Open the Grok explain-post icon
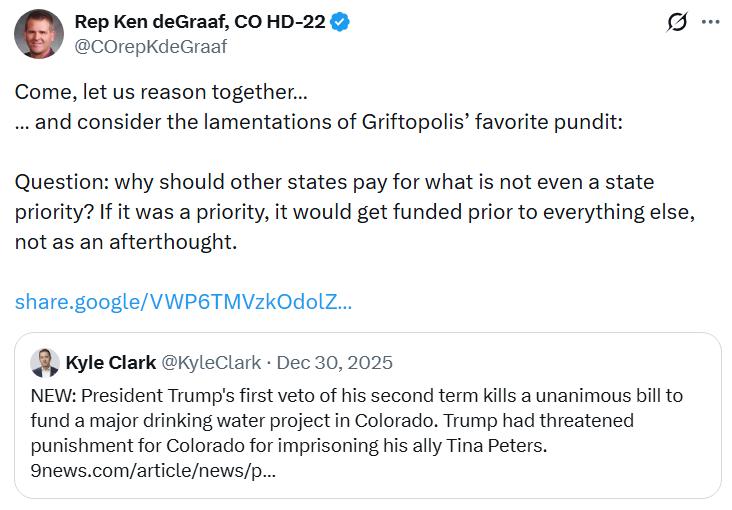Viewport: 732px width, 510px height. (x=677, y=22)
